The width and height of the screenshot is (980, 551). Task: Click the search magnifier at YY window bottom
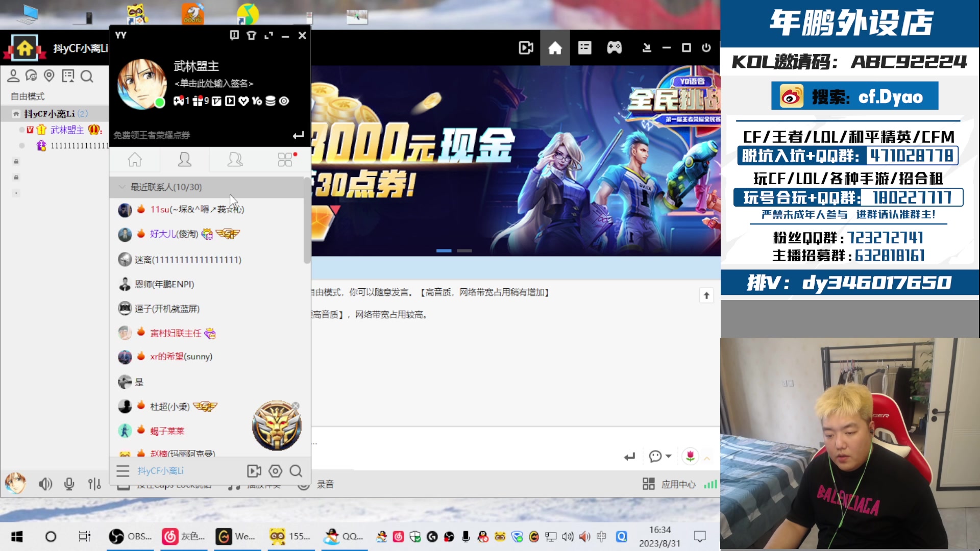tap(296, 471)
